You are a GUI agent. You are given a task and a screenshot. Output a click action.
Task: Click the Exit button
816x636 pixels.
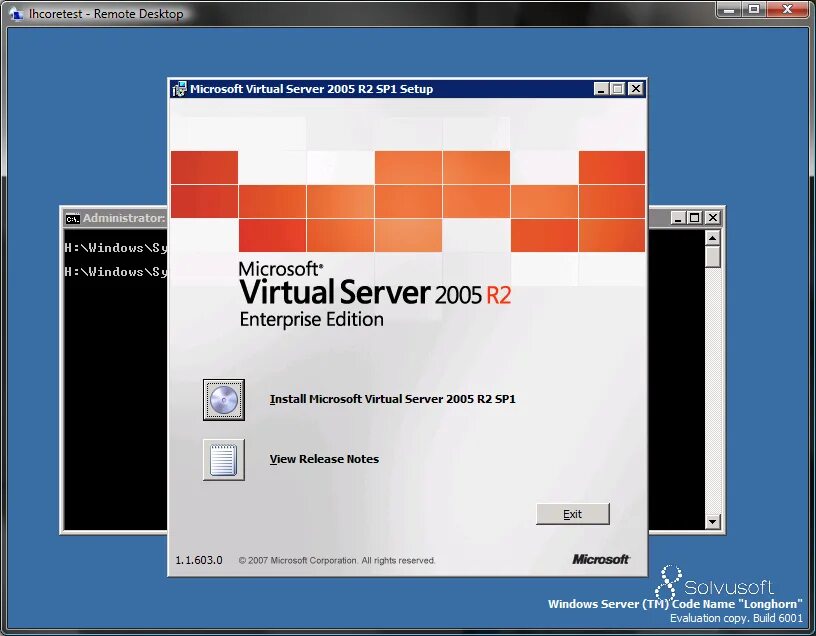coord(572,514)
